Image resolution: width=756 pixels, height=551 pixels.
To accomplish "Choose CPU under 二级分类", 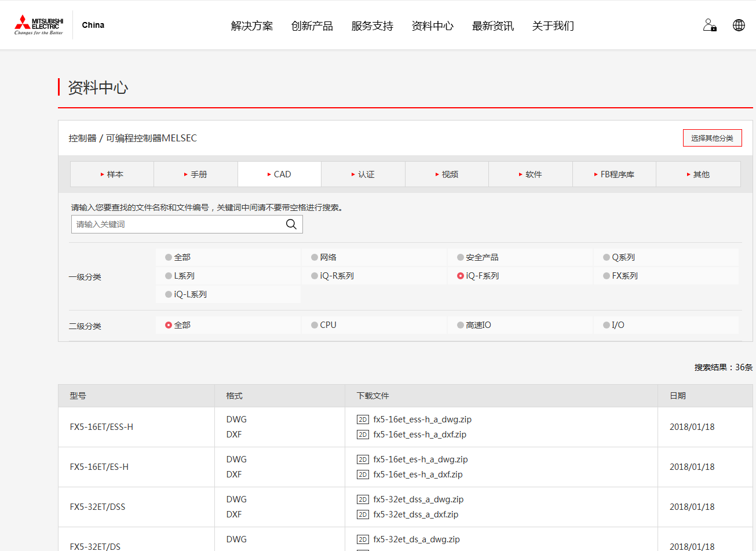I will click(315, 326).
